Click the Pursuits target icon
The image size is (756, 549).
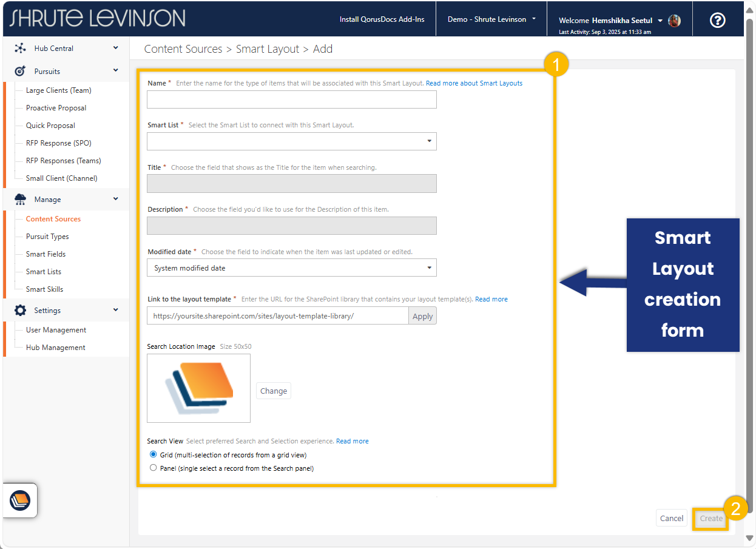tap(20, 71)
